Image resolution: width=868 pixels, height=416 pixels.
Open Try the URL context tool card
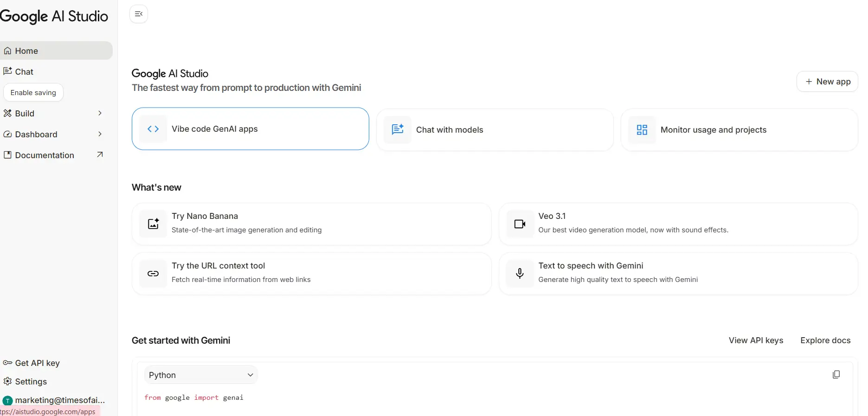(312, 274)
